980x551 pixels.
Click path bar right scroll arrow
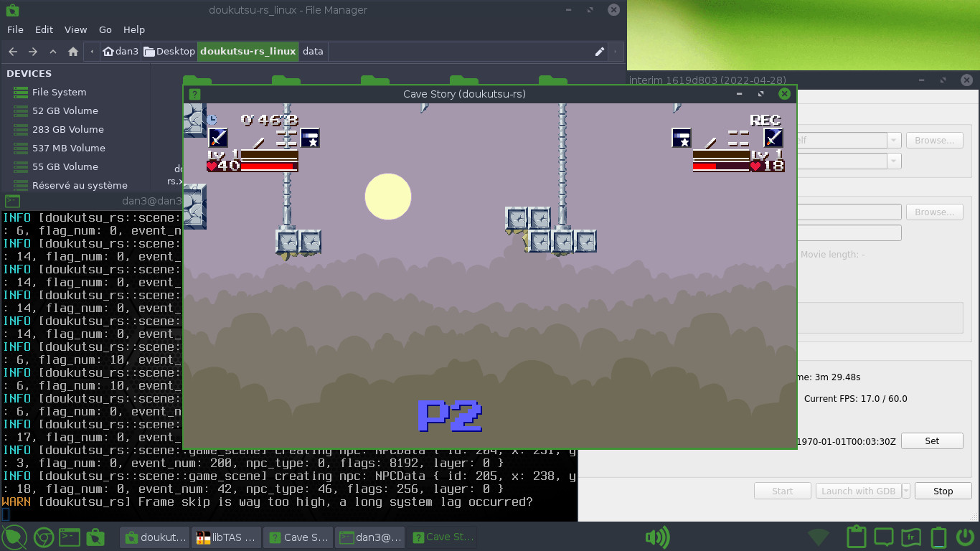616,52
